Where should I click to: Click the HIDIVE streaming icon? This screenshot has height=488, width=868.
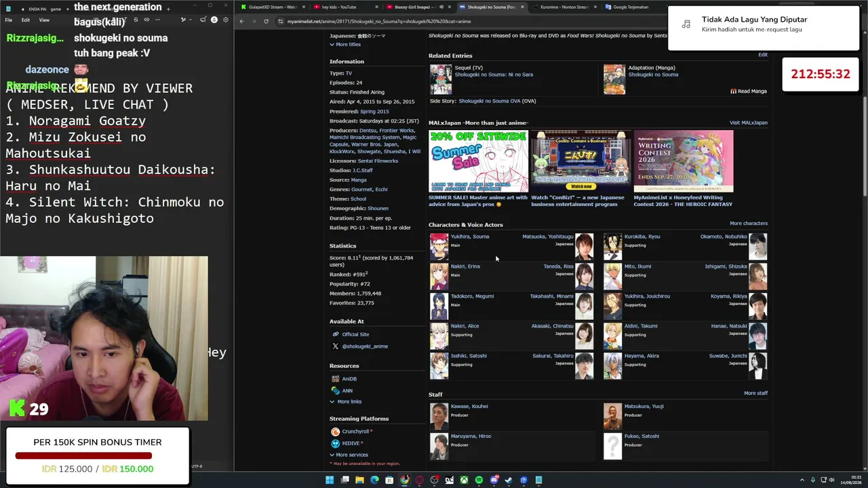pyautogui.click(x=335, y=443)
